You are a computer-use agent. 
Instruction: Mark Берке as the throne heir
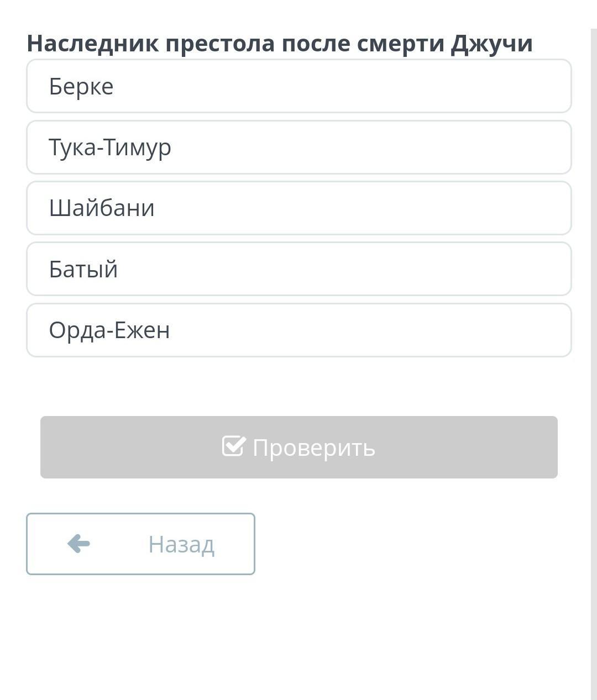tap(81, 87)
